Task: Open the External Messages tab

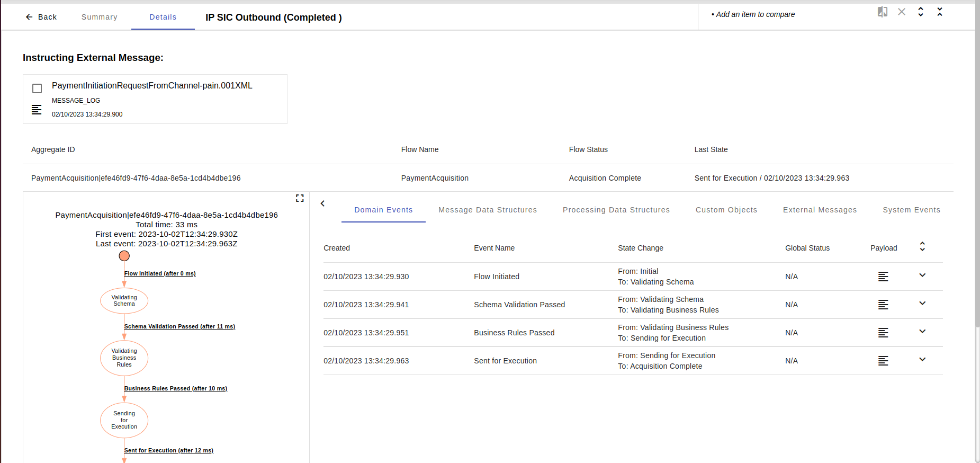Action: (x=820, y=210)
